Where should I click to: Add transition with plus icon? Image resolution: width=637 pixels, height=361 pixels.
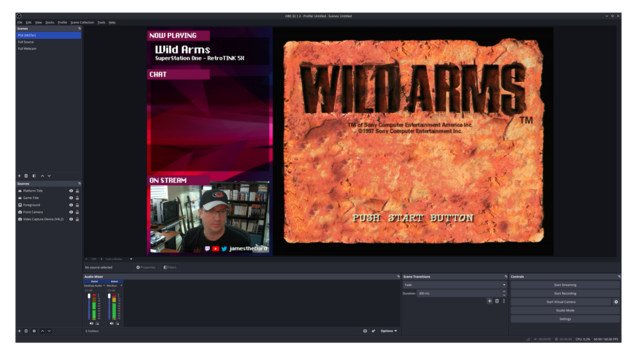tap(490, 301)
